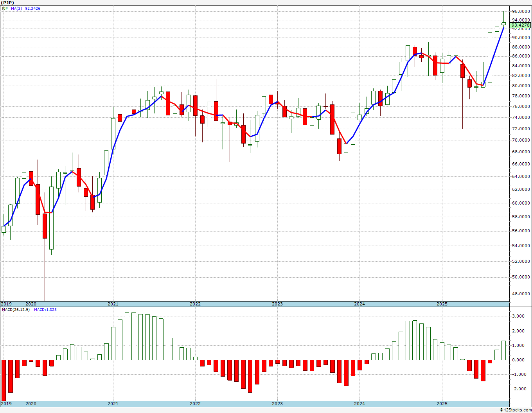Image resolution: width=532 pixels, height=413 pixels.
Task: Select the 52.0000 price axis label
Action: pyautogui.click(x=521, y=261)
